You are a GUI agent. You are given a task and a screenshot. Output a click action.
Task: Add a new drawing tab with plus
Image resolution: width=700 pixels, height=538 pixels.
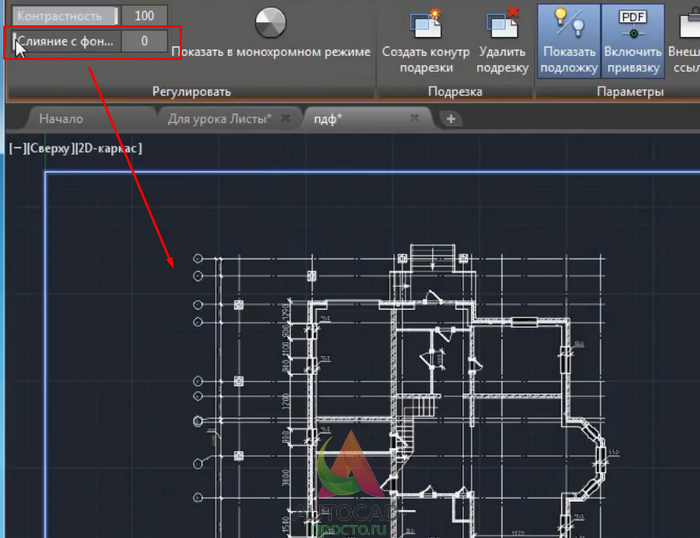click(x=451, y=119)
